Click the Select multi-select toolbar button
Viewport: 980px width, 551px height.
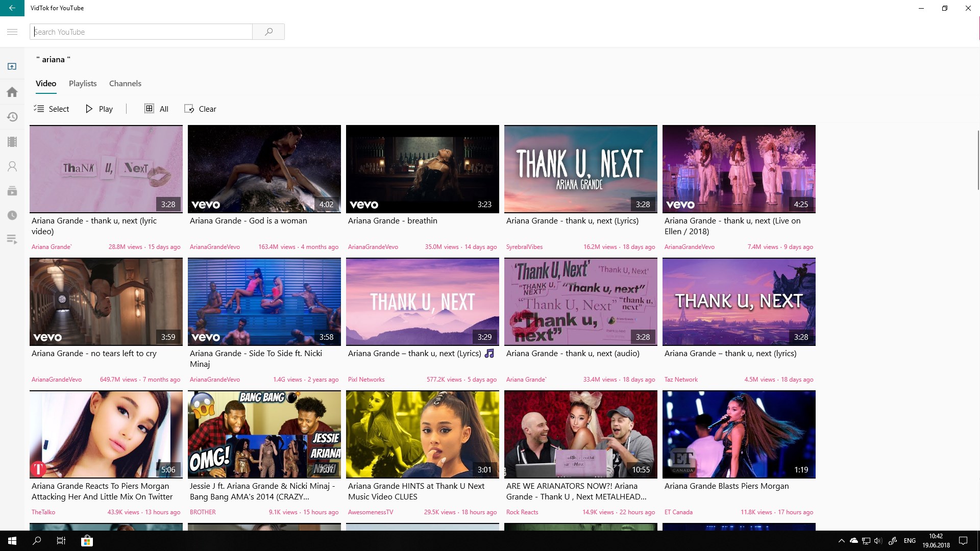tap(51, 109)
